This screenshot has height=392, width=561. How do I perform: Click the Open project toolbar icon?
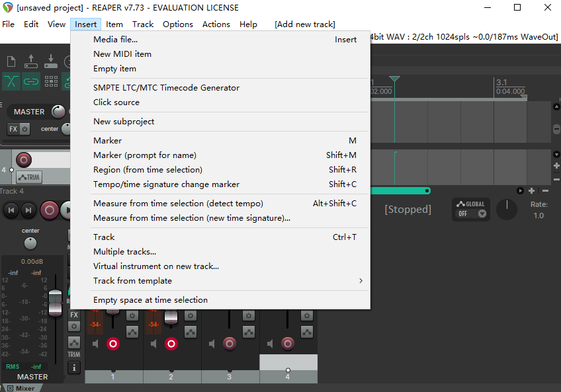31,61
